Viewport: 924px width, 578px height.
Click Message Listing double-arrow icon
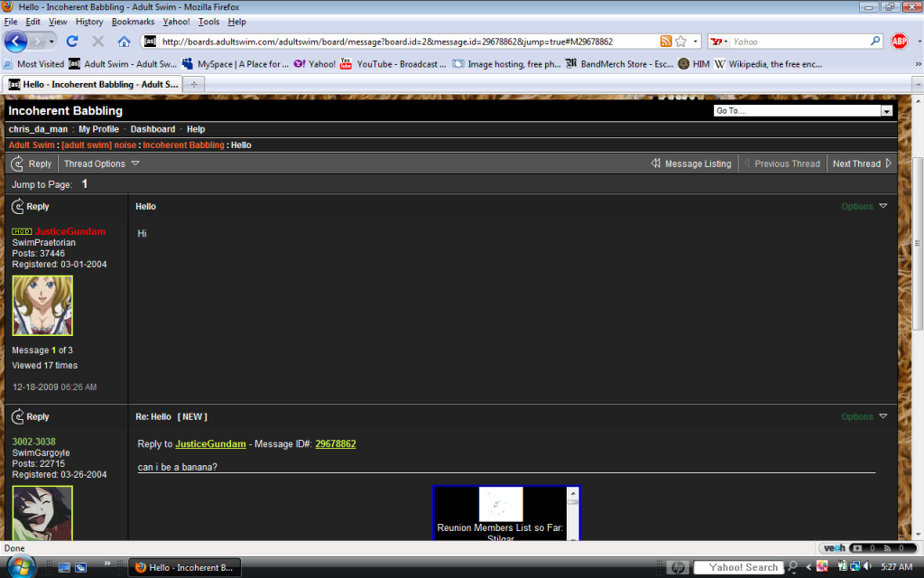click(x=655, y=163)
